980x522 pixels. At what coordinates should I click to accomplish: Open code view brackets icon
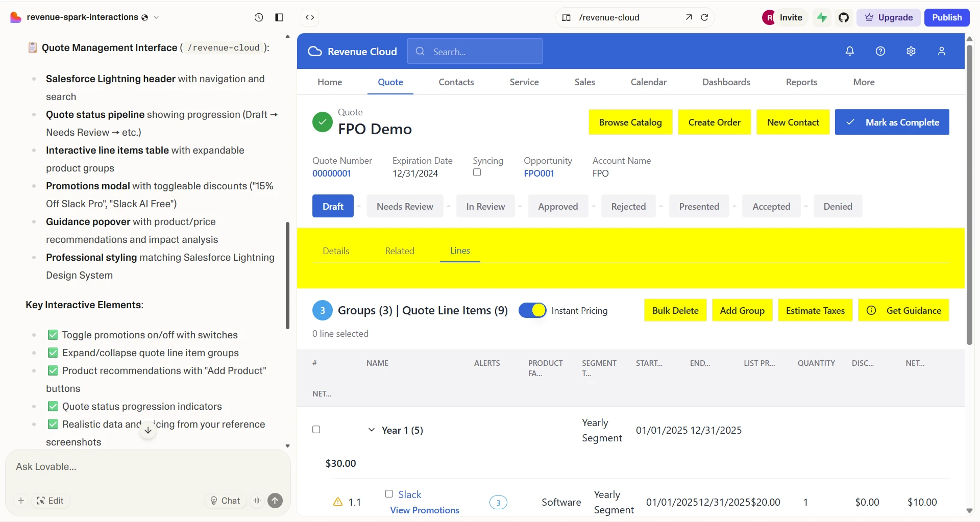pos(310,17)
